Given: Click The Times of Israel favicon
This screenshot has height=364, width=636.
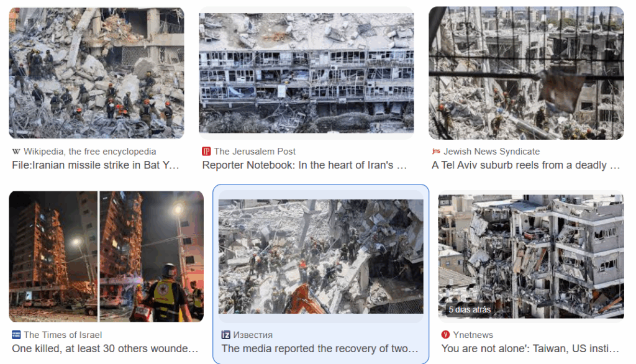Looking at the screenshot, I should tap(16, 335).
